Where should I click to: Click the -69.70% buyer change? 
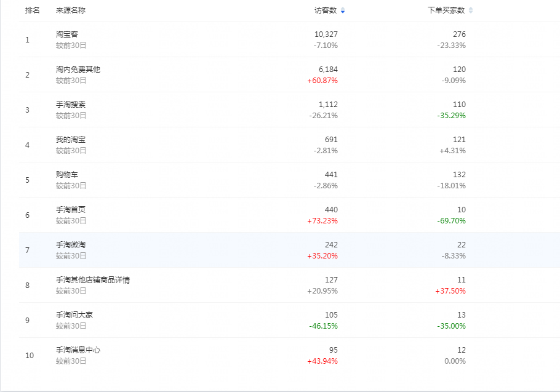pos(452,221)
